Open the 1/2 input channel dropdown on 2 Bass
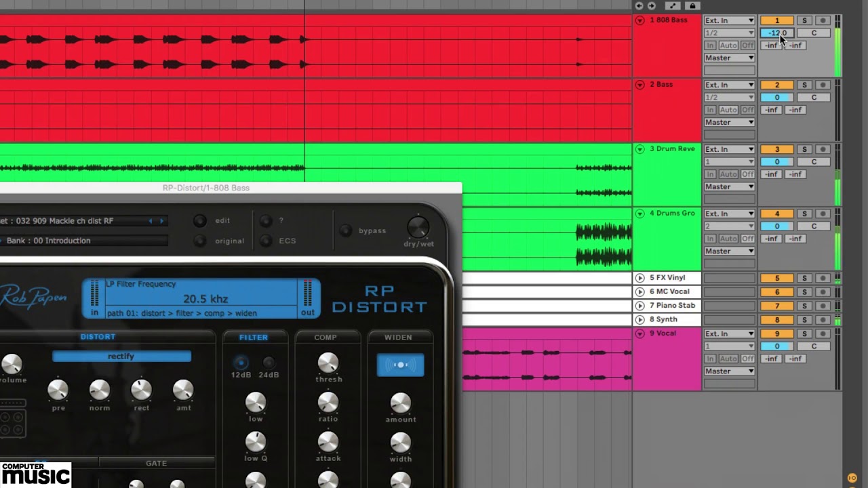Viewport: 868px width, 488px height. click(x=729, y=97)
